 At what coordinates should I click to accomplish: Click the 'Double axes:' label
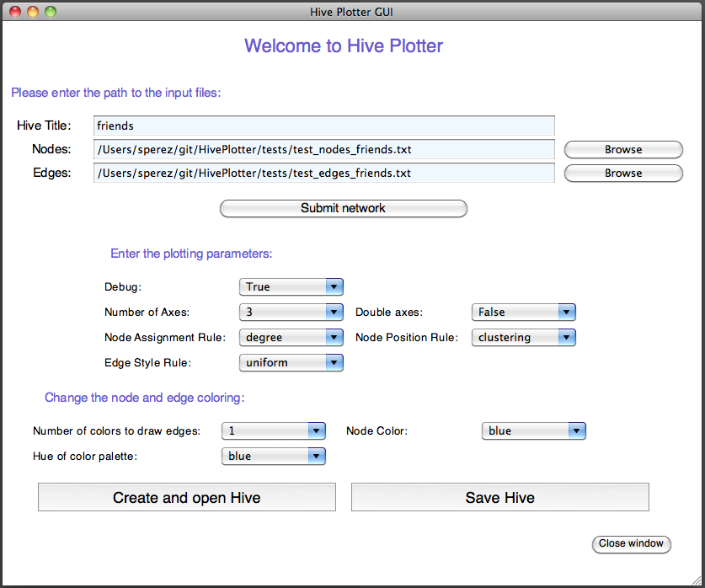click(389, 312)
